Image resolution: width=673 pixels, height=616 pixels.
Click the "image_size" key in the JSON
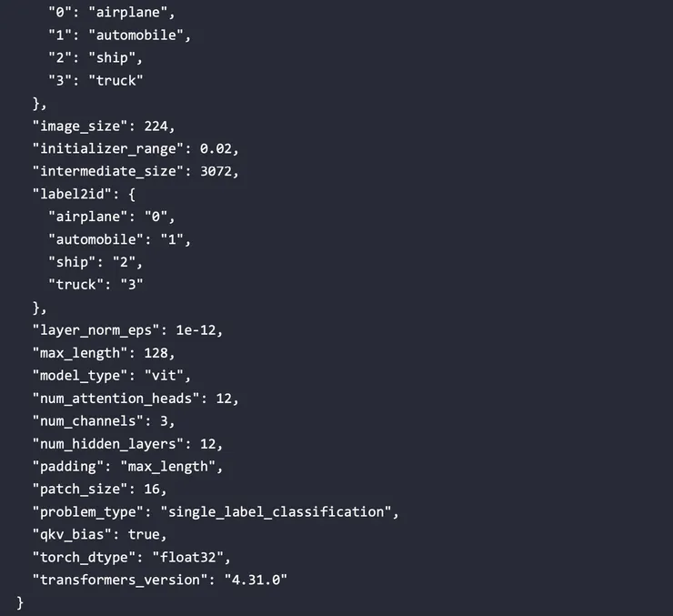coord(78,126)
